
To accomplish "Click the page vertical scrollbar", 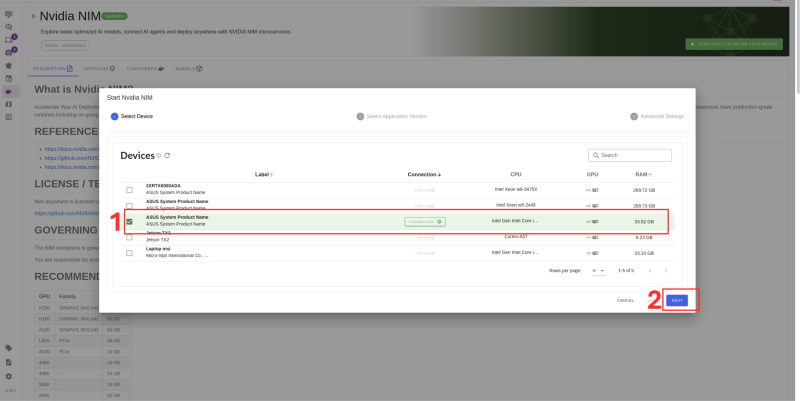I will click(x=796, y=48).
